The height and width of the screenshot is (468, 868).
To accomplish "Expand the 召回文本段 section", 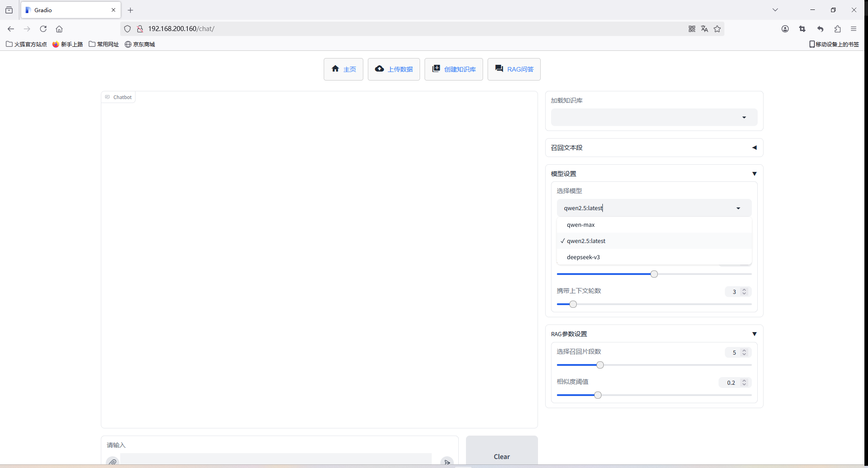I will point(654,148).
